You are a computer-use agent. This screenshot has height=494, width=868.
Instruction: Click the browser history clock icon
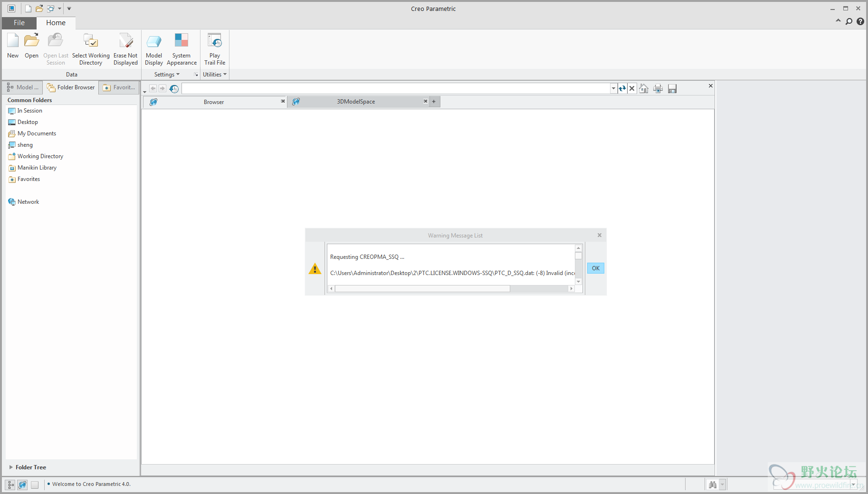pos(174,89)
